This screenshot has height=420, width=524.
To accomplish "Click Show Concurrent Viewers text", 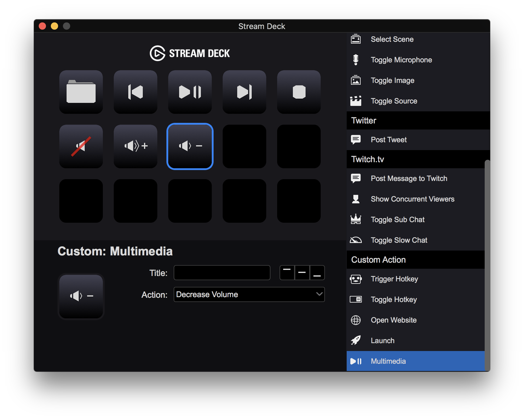I will tap(413, 199).
